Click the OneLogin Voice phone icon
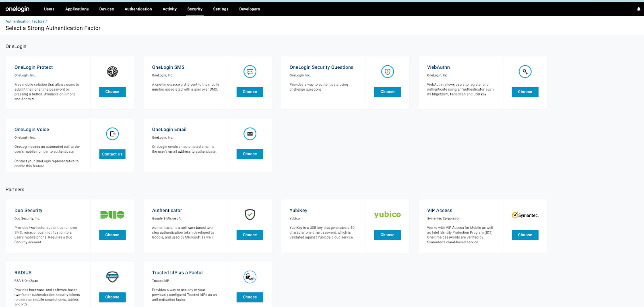The image size is (644, 307). (112, 134)
